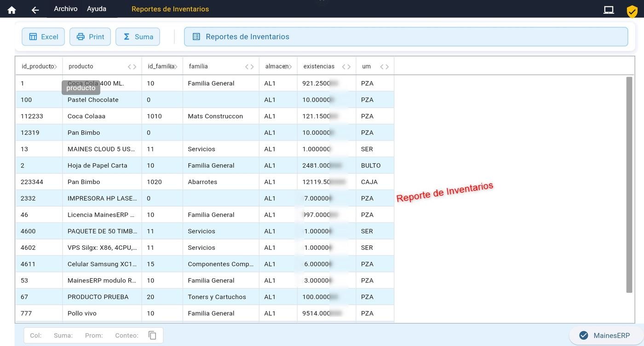
Task: Select the id cell '223344'
Action: 39,182
